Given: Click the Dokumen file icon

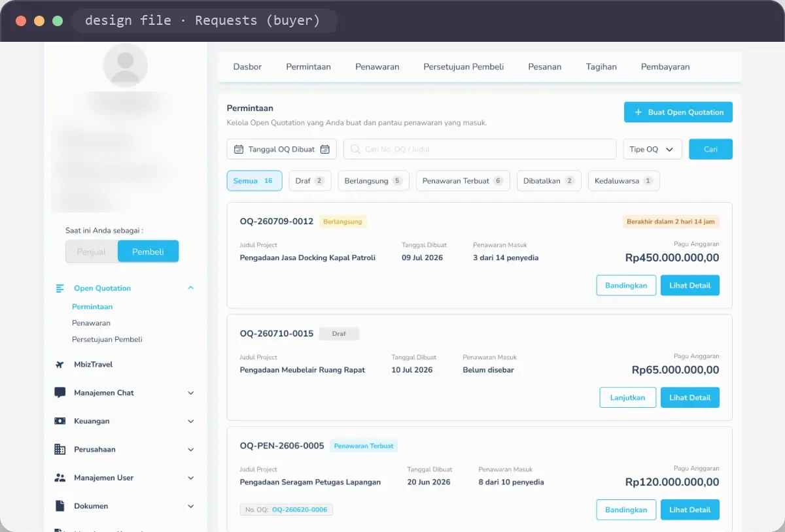Looking at the screenshot, I should click(x=60, y=506).
